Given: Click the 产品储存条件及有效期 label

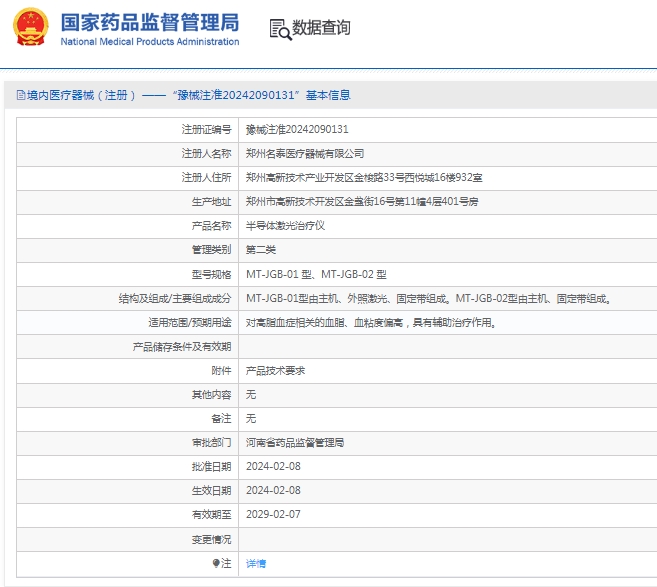Looking at the screenshot, I should [182, 347].
